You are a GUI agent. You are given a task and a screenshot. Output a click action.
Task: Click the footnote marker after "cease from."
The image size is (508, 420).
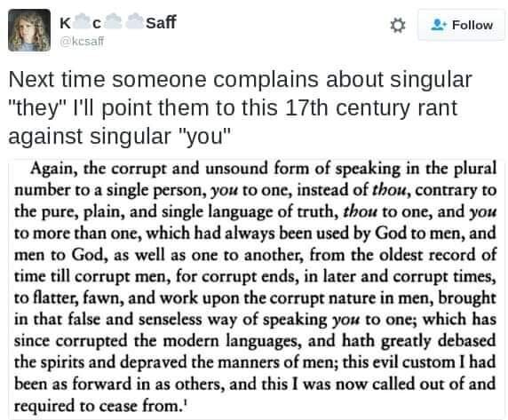(x=185, y=402)
